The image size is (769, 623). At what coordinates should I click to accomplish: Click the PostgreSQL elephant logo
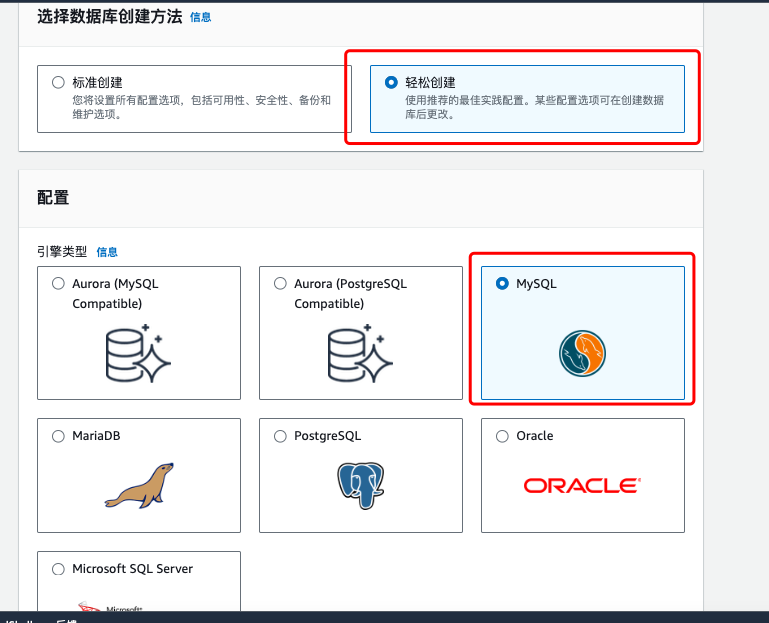(x=360, y=485)
